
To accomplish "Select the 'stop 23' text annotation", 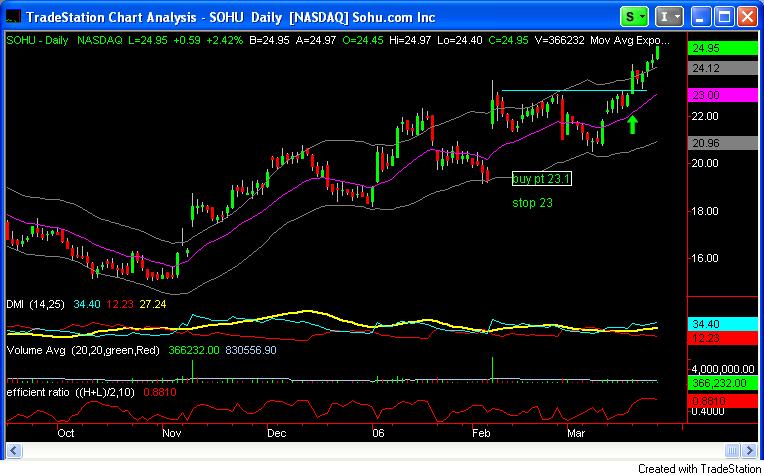I will pos(532,203).
